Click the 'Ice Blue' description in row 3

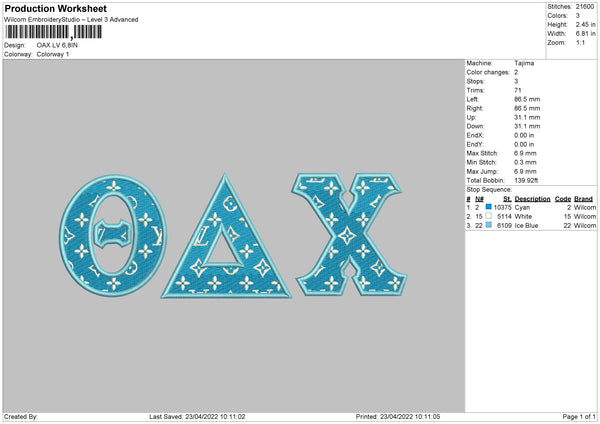click(x=527, y=226)
